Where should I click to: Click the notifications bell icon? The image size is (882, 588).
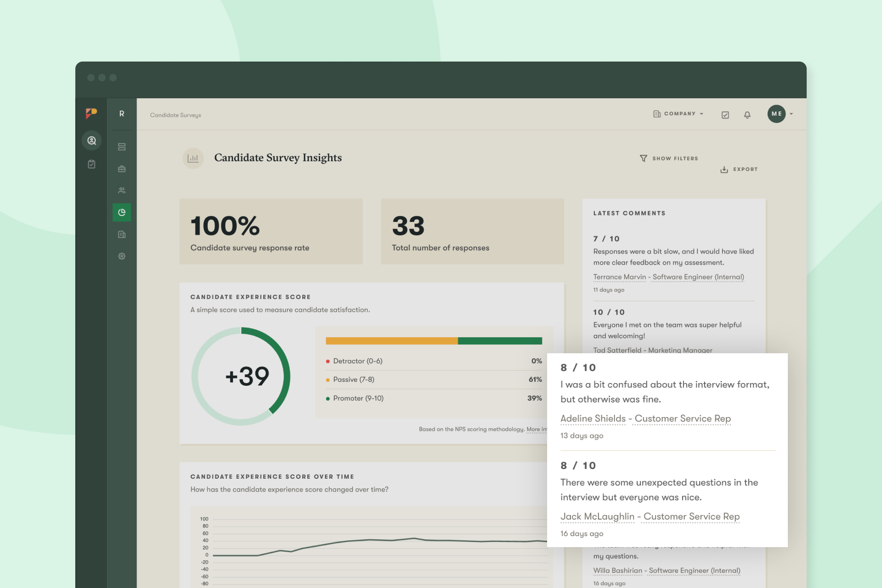(x=747, y=115)
